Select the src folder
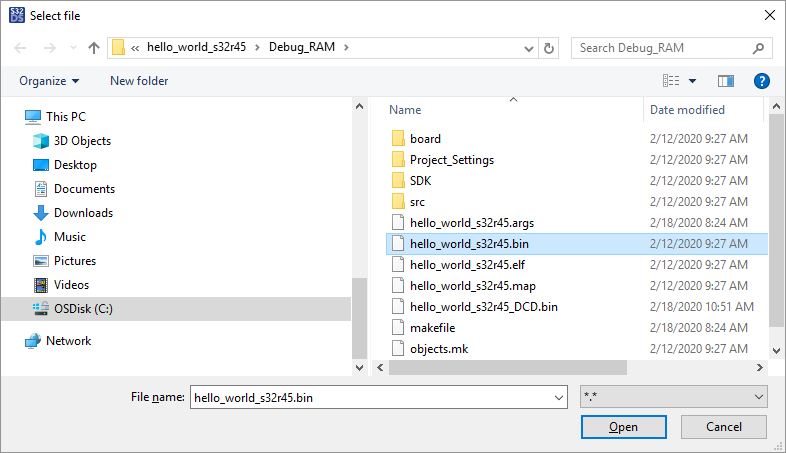 point(417,202)
